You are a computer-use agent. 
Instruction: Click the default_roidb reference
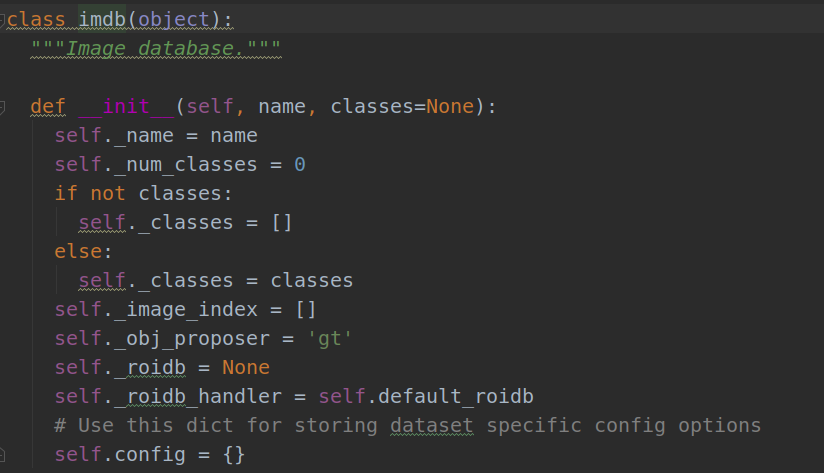(x=450, y=396)
